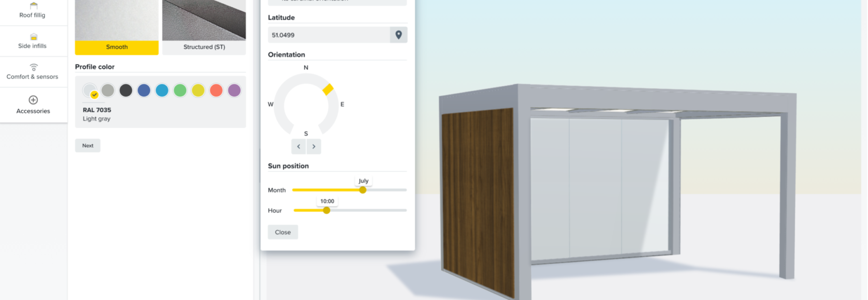Click the Month slider handle
Screen dimensions: 868x300
pyautogui.click(x=363, y=190)
